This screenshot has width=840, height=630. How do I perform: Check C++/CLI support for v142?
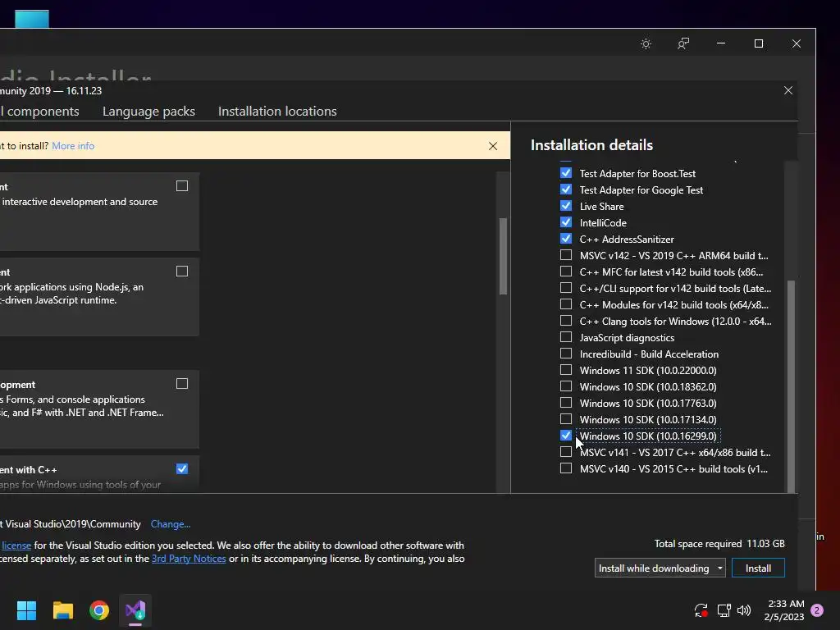(x=566, y=288)
